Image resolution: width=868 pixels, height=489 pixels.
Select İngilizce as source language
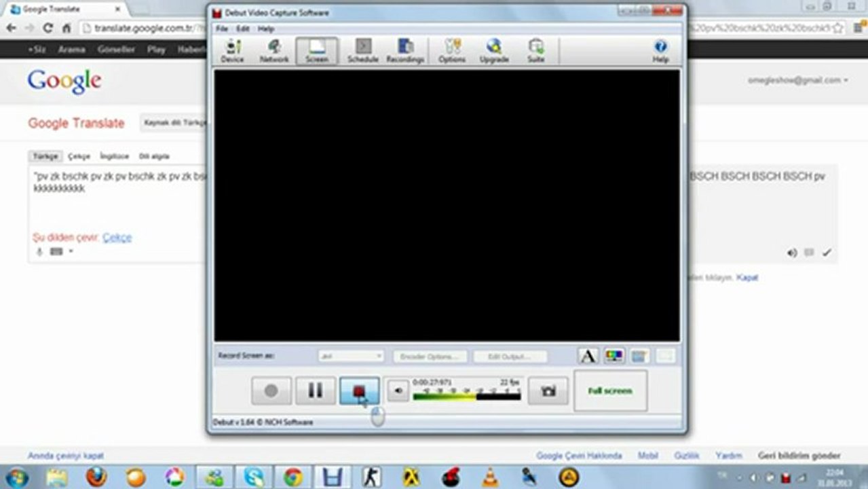click(114, 156)
